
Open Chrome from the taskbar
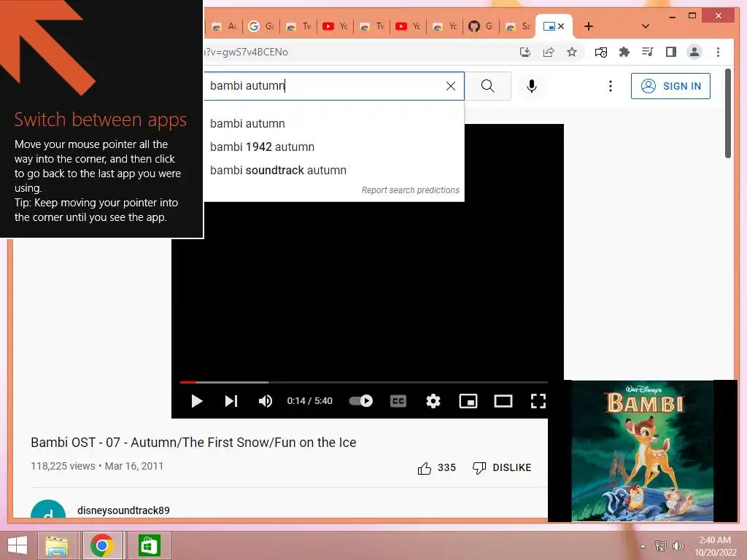click(x=102, y=546)
